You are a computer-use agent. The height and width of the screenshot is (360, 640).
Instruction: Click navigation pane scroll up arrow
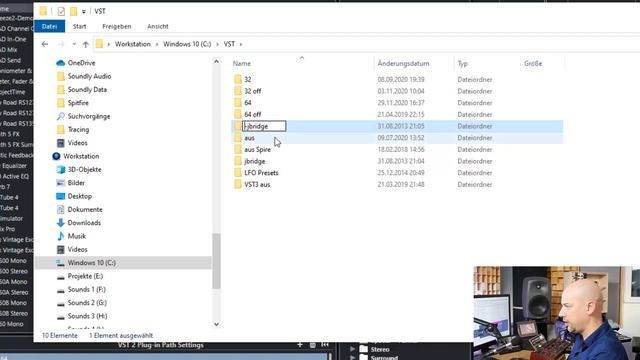tap(216, 62)
